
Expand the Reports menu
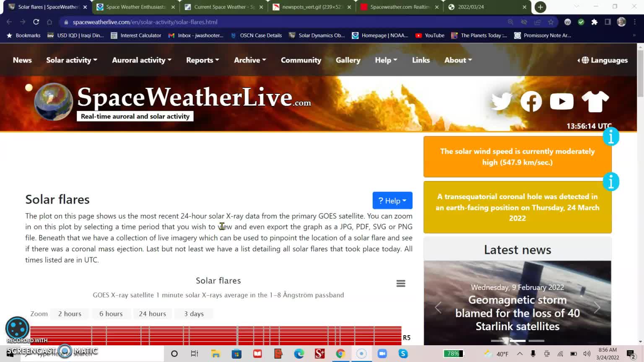(x=203, y=60)
